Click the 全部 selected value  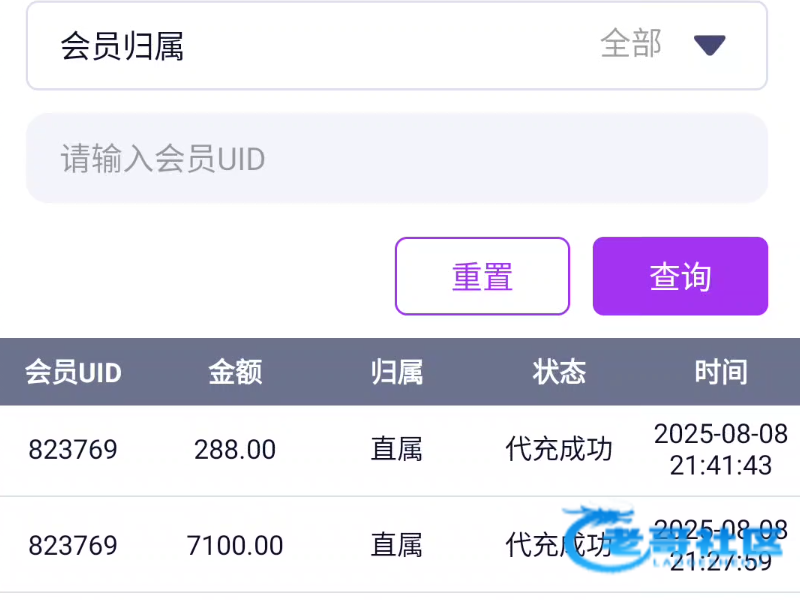point(631,44)
